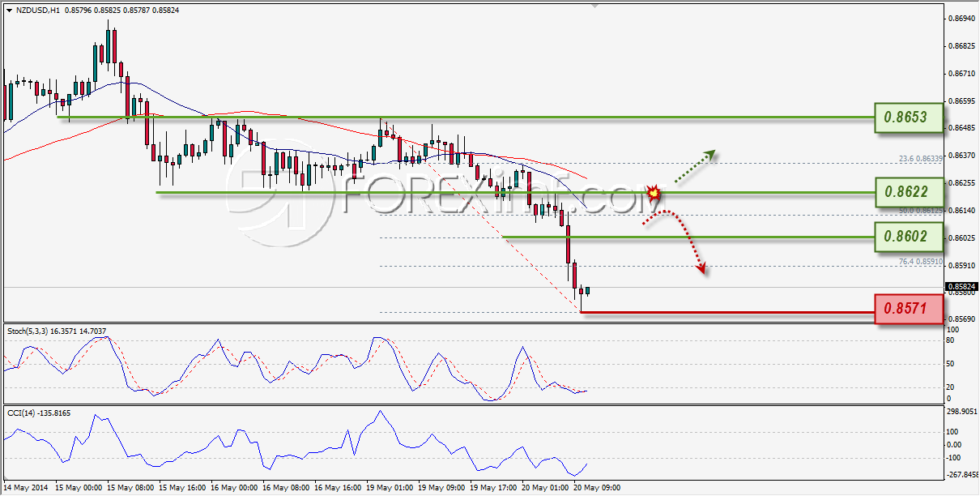
Task: Select the 0.8653 green price label
Action: [910, 118]
